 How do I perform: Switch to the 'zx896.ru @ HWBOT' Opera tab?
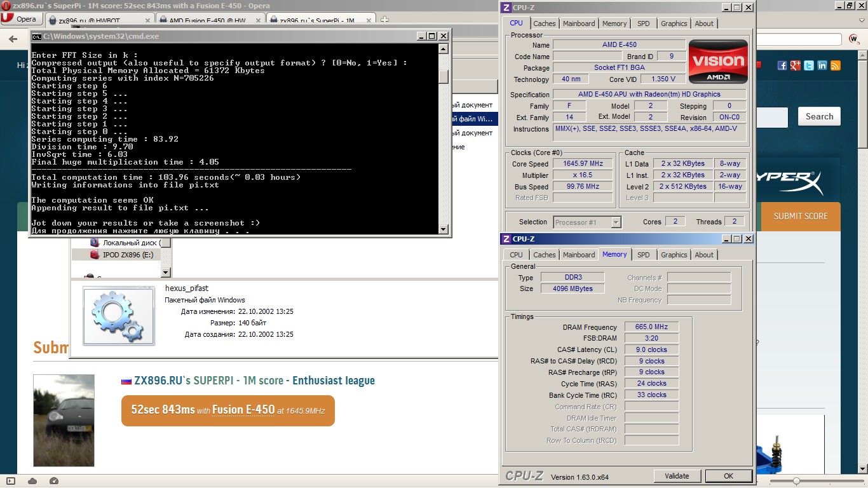pyautogui.click(x=98, y=20)
